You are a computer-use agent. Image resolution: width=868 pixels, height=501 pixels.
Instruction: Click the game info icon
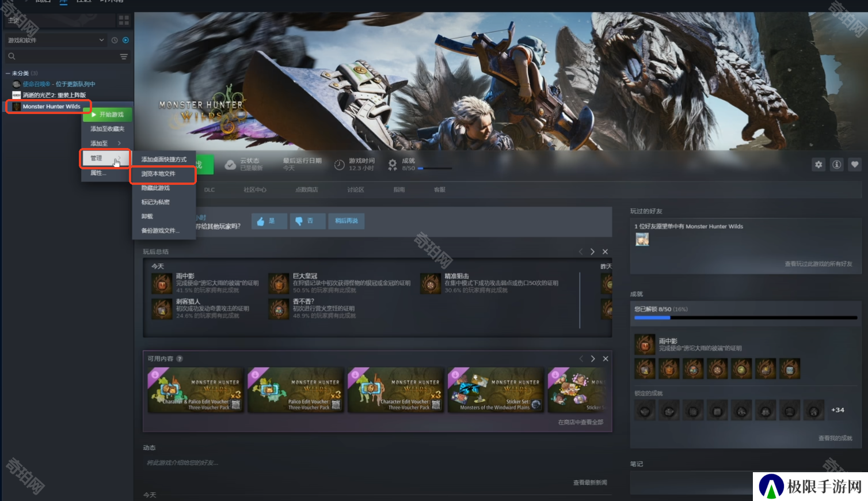point(837,165)
